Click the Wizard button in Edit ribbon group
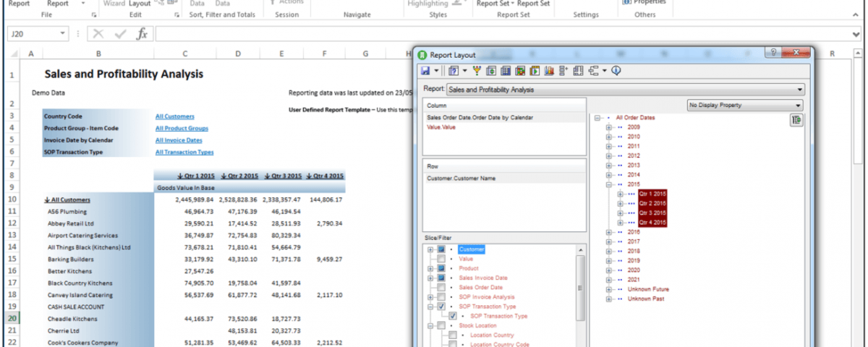 114,4
